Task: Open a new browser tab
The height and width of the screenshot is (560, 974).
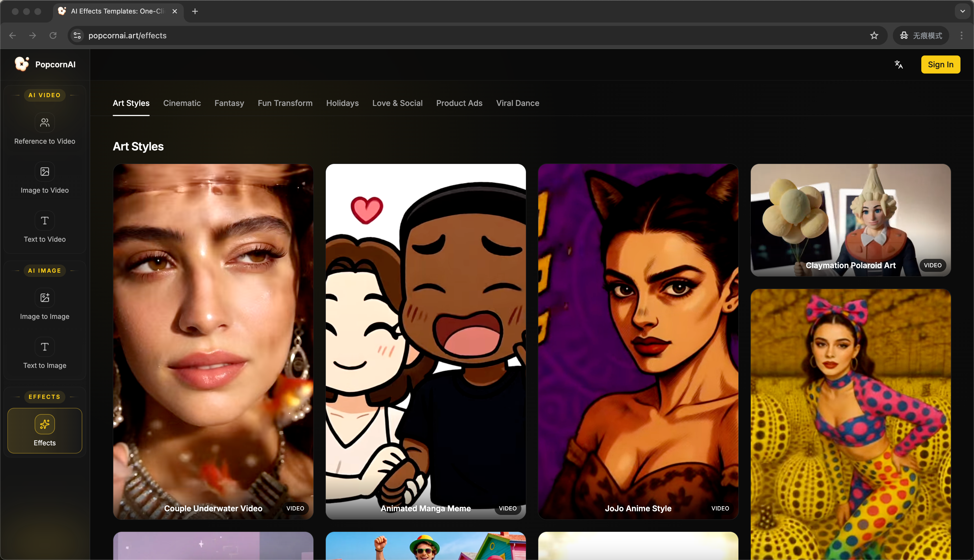Action: click(x=195, y=11)
